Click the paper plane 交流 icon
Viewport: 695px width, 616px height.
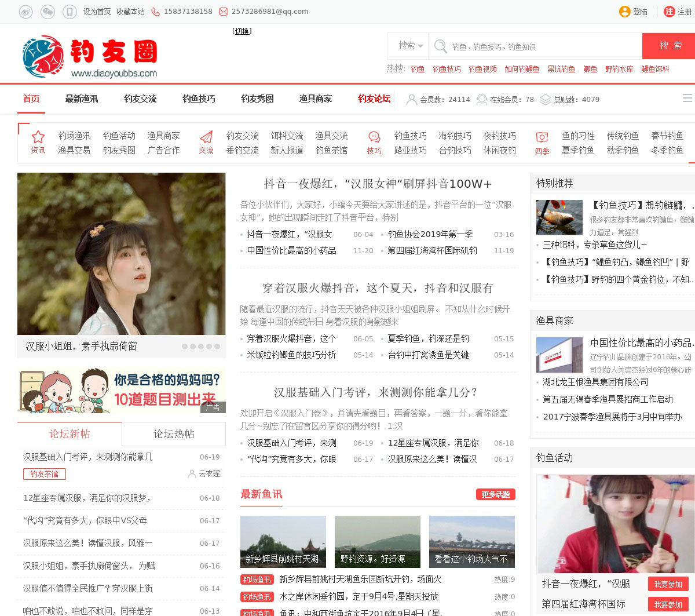(x=206, y=137)
